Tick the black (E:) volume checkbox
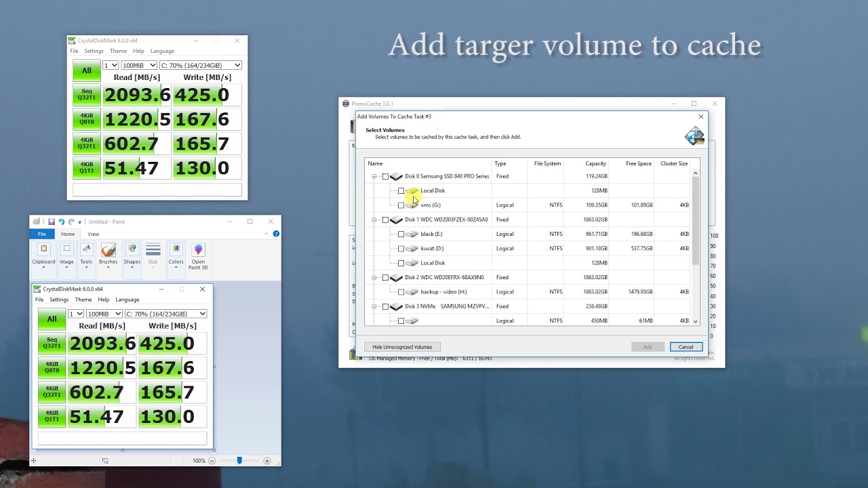The height and width of the screenshot is (488, 868). tap(401, 235)
